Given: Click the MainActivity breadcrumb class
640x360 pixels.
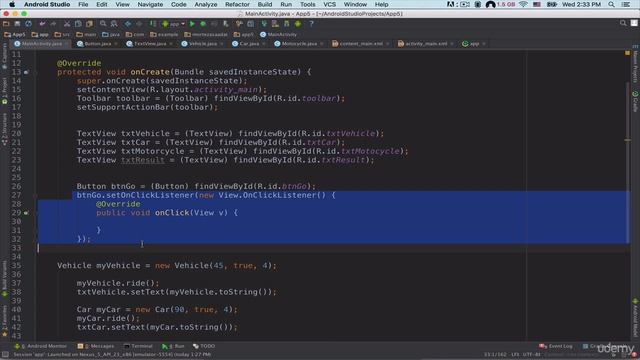Looking at the screenshot, I should pos(278,35).
